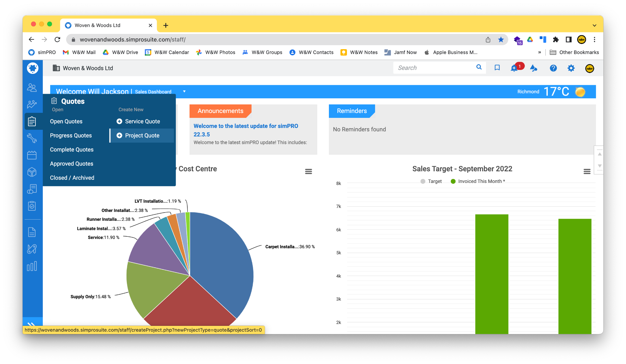
Task: Open the People sidebar icon
Action: click(32, 88)
